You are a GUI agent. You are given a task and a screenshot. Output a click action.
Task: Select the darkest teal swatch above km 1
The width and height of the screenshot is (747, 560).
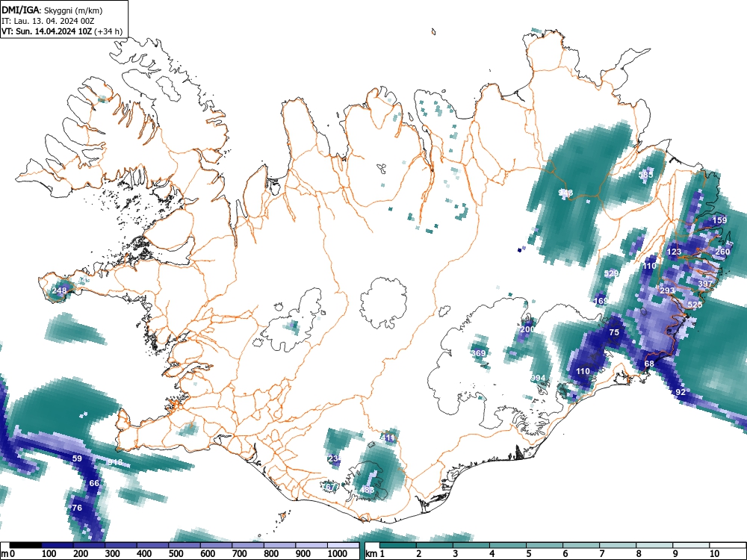tap(398, 546)
